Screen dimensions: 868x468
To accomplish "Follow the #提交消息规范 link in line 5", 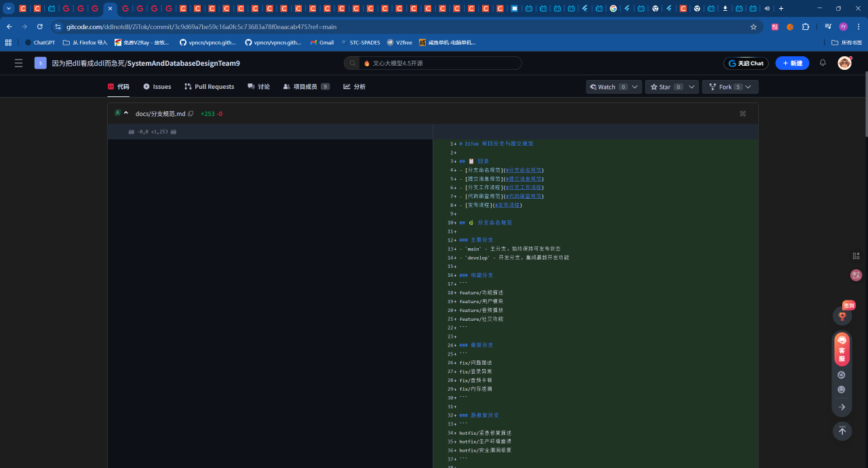I will click(524, 179).
